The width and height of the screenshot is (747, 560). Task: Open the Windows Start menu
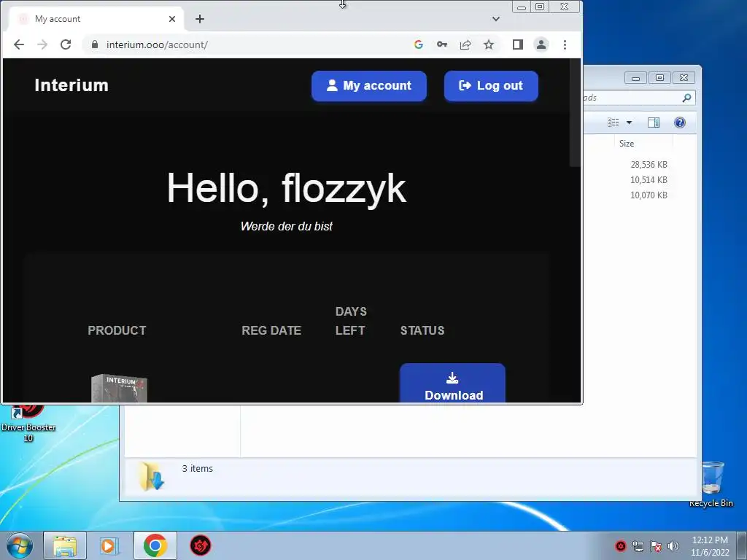click(20, 545)
